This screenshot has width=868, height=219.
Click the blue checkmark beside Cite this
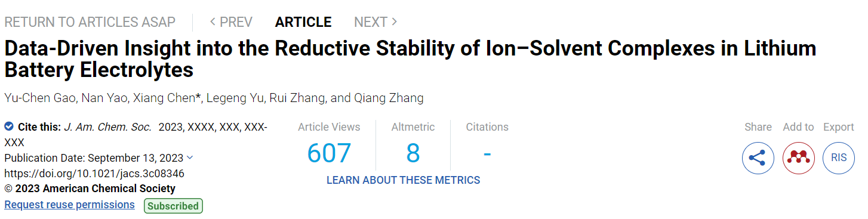point(9,127)
